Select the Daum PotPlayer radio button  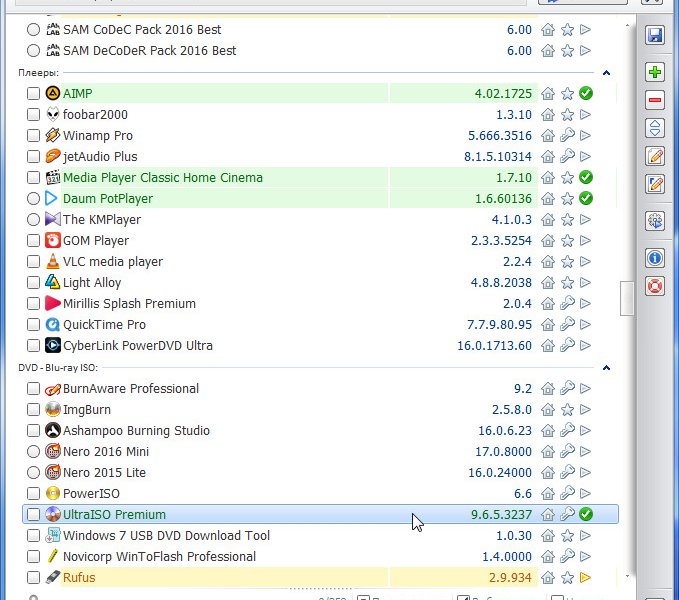click(x=33, y=199)
